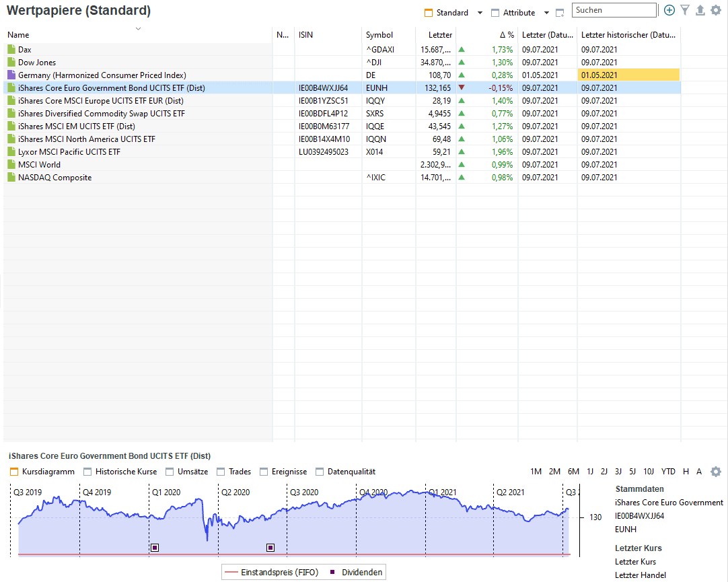Screen dimensions: 728x582
Task: Switch to Datenqualität tab
Action: (x=345, y=472)
